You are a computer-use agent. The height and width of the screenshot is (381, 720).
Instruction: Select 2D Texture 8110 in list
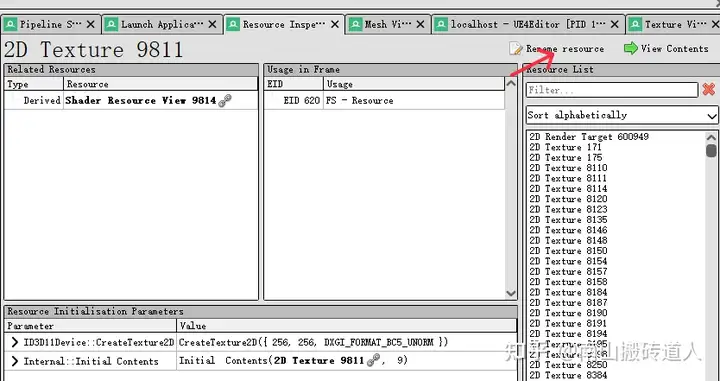pos(568,168)
